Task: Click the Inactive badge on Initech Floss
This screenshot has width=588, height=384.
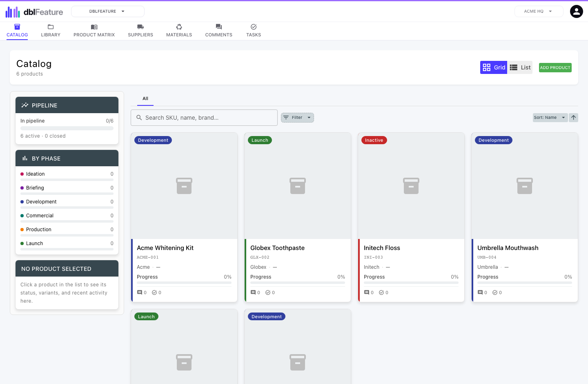Action: (374, 140)
